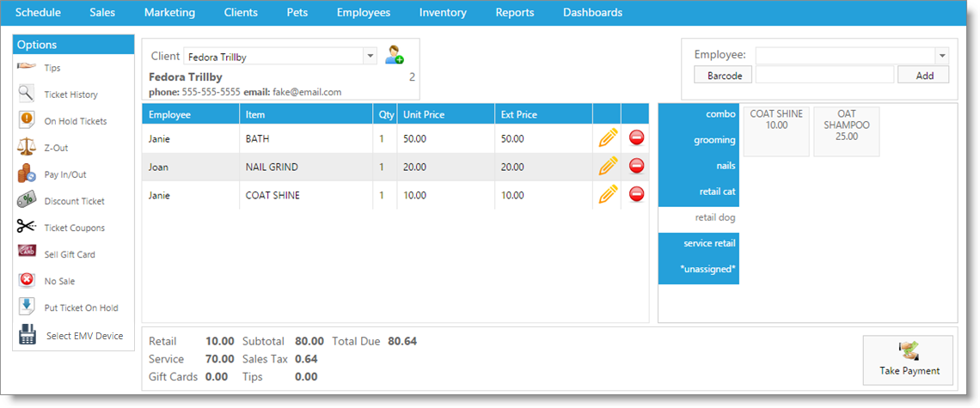Edit the NAIL GRIND line item pencil

[608, 166]
